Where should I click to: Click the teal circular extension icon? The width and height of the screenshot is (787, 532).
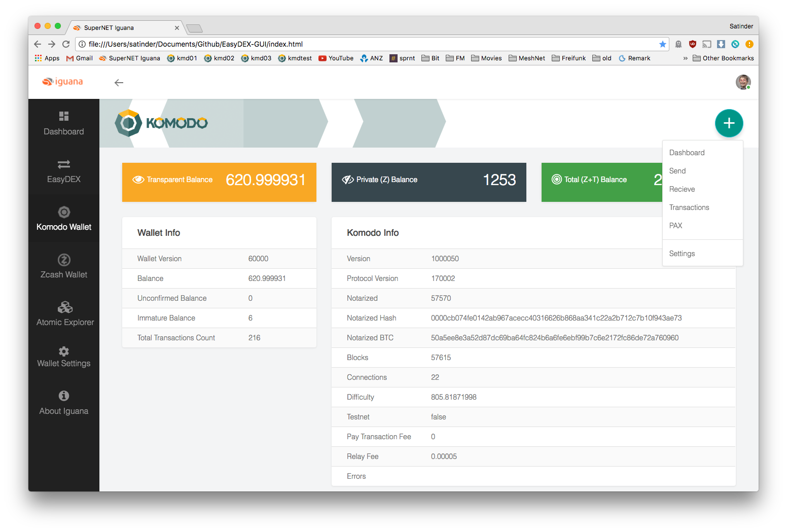(735, 44)
